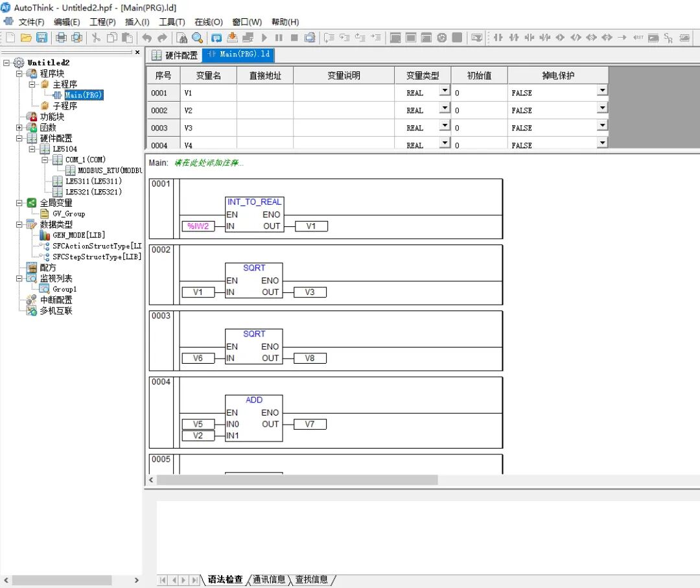This screenshot has width=700, height=588.
Task: Collapse the 全局变量 tree node
Action: point(19,203)
